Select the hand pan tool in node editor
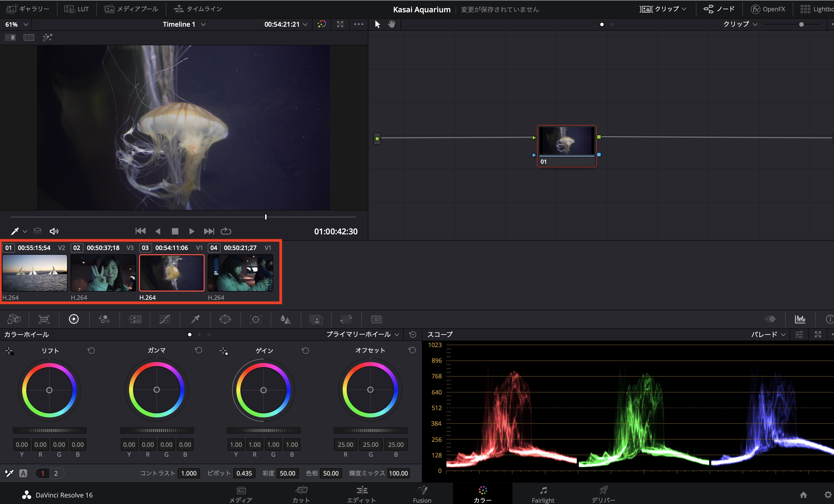Viewport: 834px width, 504px height. [392, 24]
